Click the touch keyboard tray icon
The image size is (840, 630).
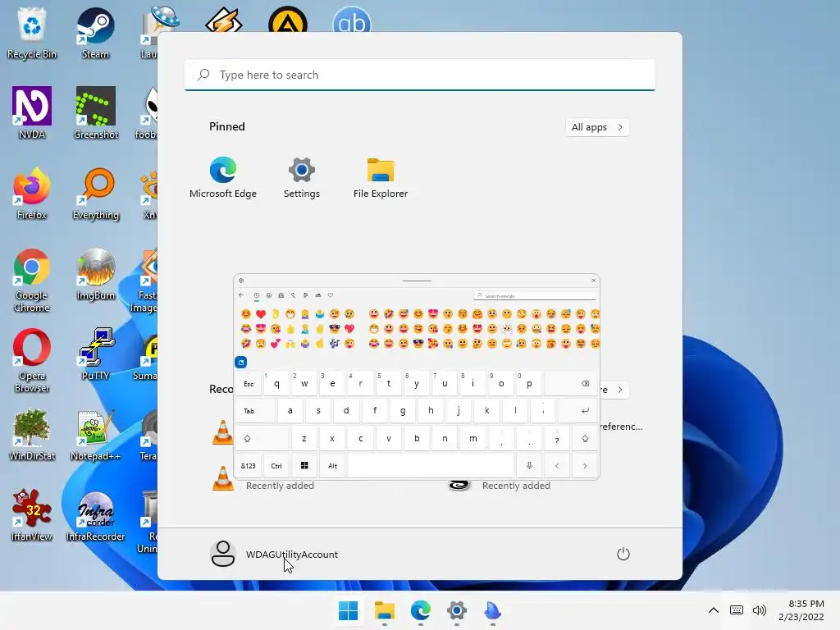tap(737, 610)
